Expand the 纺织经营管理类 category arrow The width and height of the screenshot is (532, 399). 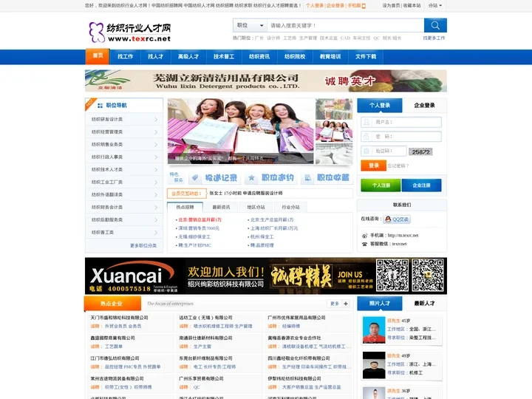pos(156,132)
